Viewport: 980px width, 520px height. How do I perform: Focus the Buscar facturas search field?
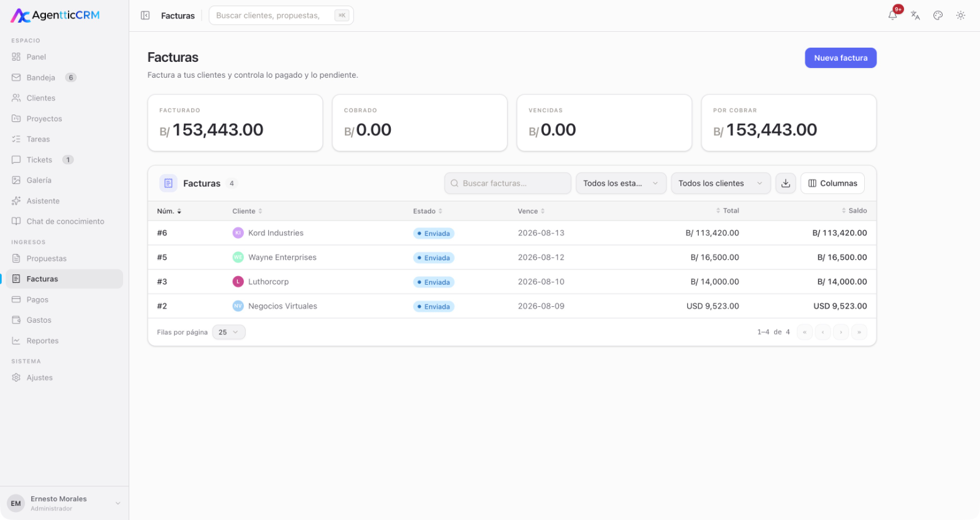tap(508, 183)
